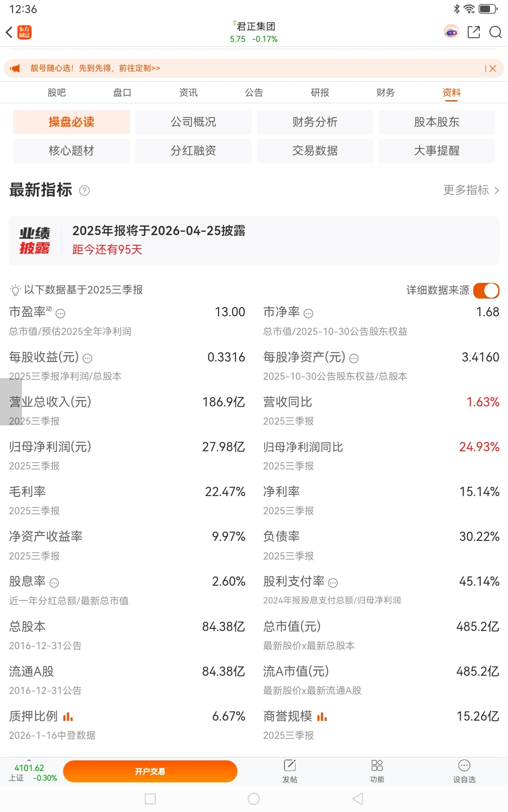Select the 公司概况 section button

[x=193, y=122]
